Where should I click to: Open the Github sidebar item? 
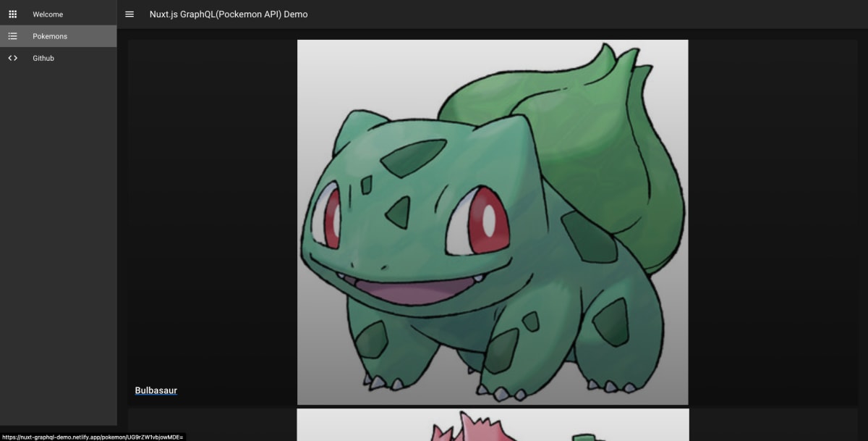(x=58, y=58)
